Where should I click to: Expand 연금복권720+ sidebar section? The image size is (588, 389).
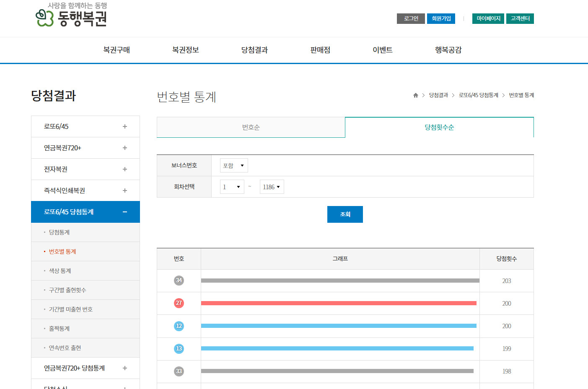[x=125, y=148]
